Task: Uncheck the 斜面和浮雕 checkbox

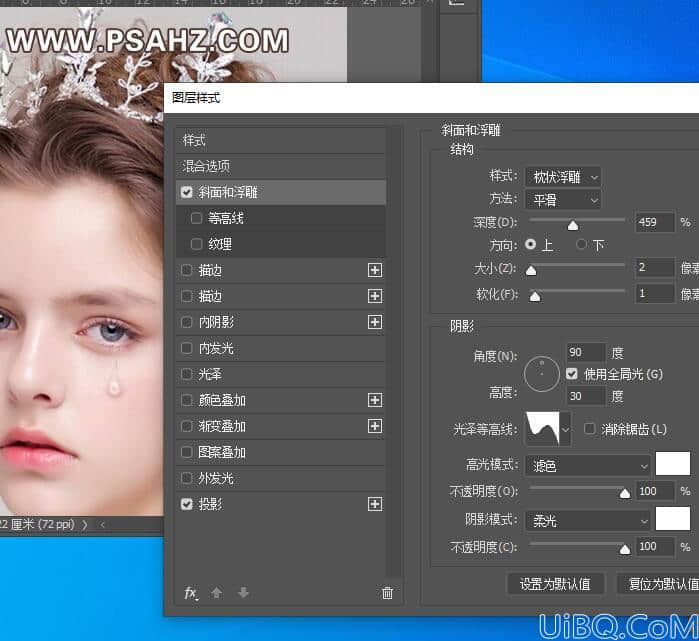Action: (x=187, y=192)
